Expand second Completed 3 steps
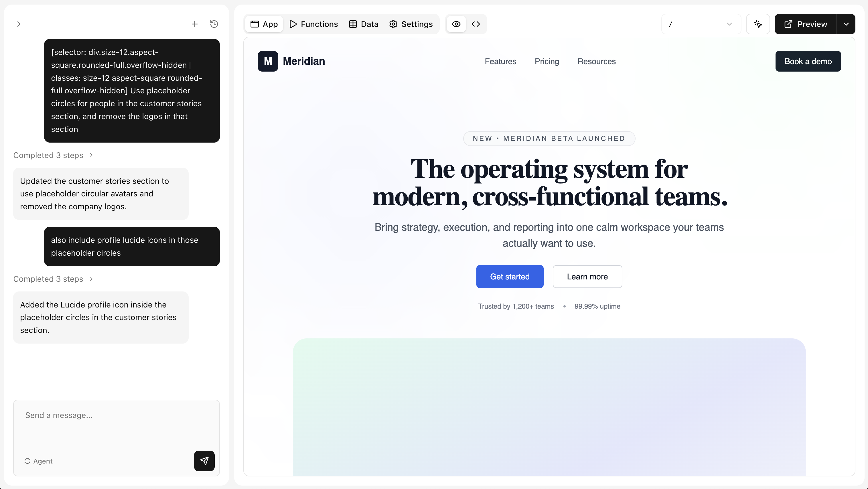The image size is (868, 489). click(53, 279)
